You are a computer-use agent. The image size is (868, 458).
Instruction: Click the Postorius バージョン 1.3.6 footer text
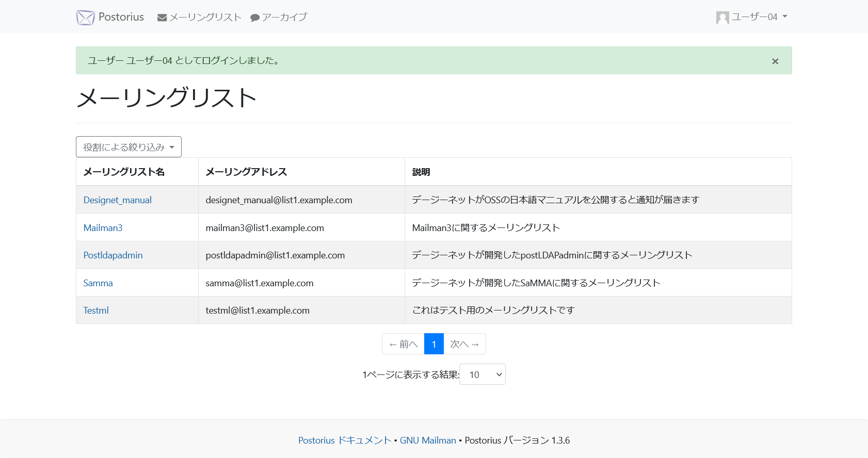[517, 440]
